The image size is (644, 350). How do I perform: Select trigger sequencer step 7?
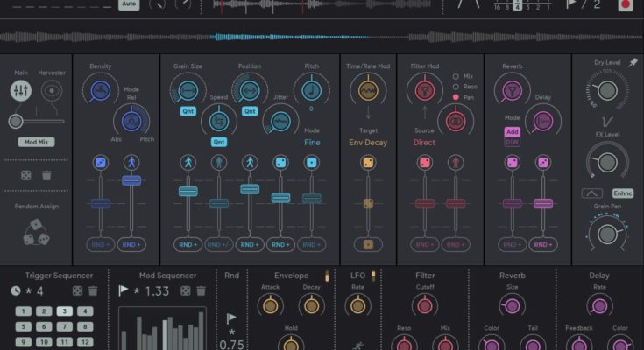click(x=65, y=326)
